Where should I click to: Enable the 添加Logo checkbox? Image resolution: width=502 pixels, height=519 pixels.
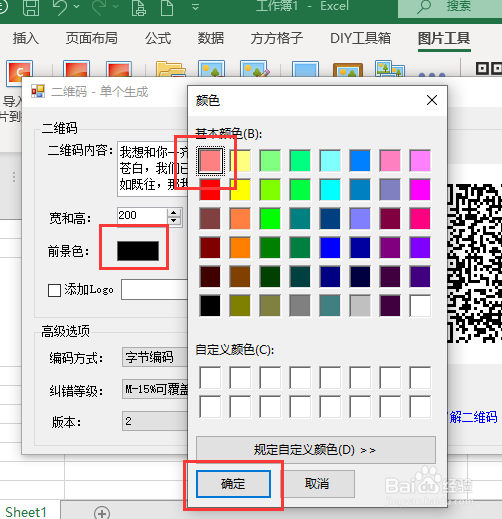54,290
